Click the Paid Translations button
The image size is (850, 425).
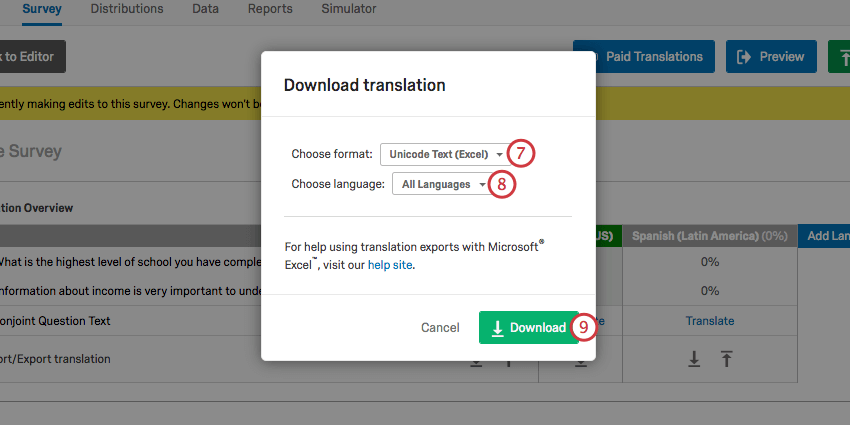[x=644, y=57]
